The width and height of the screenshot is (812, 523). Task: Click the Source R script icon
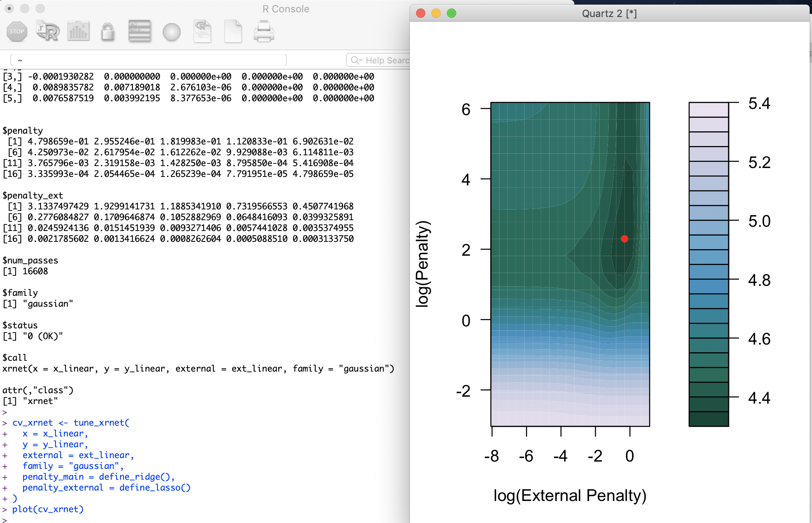click(47, 31)
